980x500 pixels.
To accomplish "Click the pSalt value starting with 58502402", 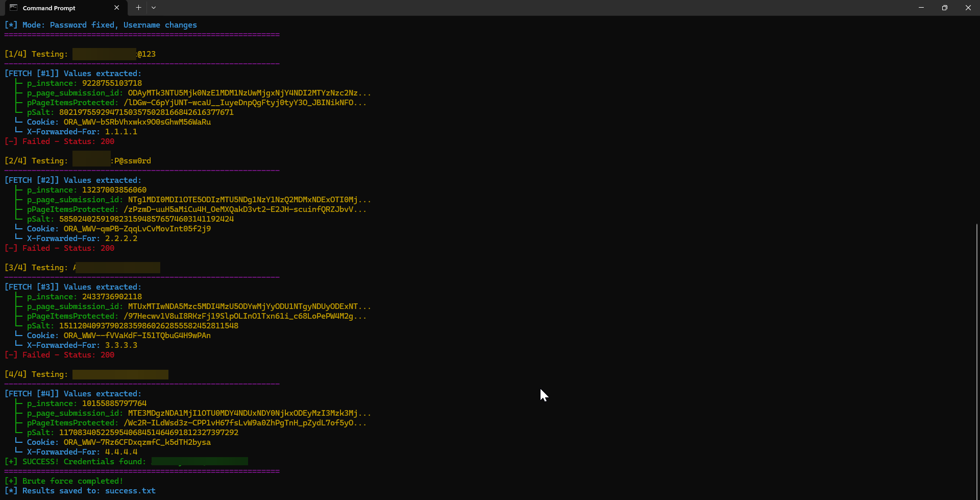I will pos(146,219).
